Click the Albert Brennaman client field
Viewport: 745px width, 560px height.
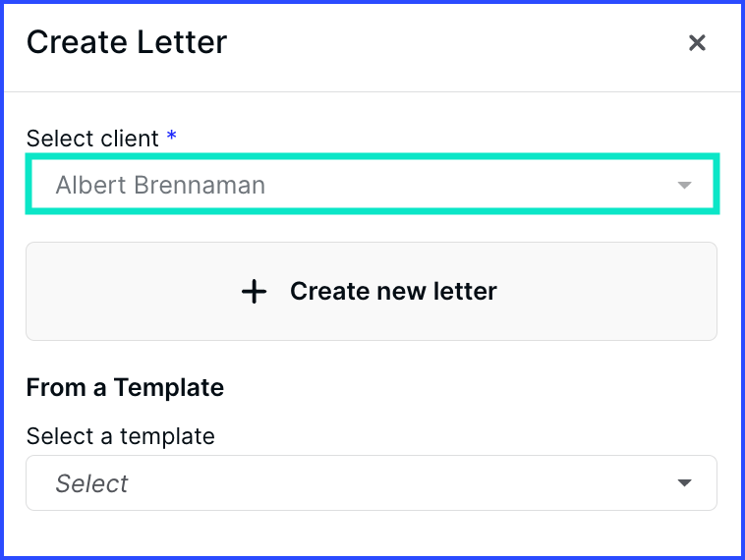[372, 185]
